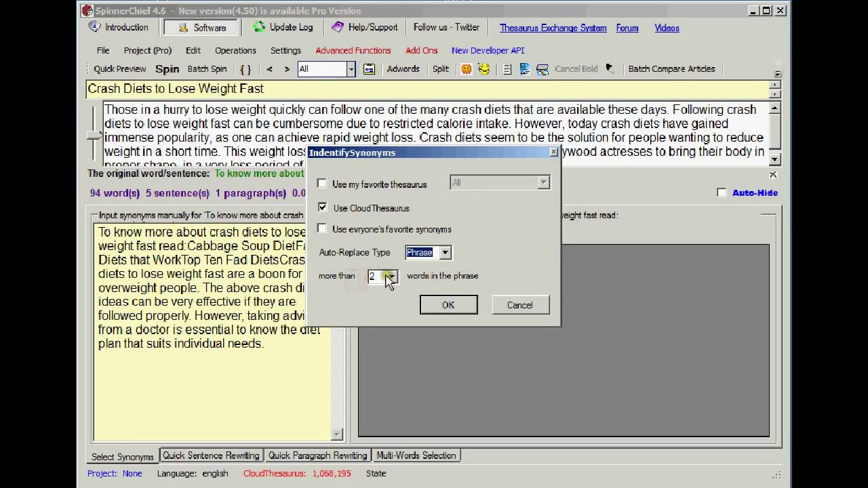This screenshot has height=488, width=868.
Task: Switch to Quick Sentence Rewriting tab
Action: (x=211, y=455)
